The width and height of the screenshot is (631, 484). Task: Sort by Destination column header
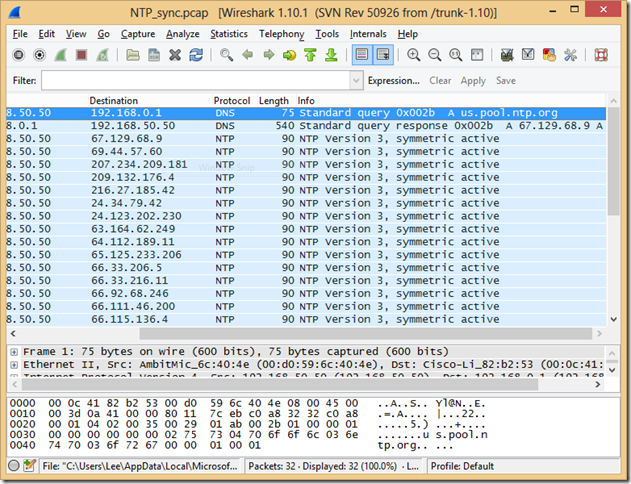pyautogui.click(x=149, y=101)
